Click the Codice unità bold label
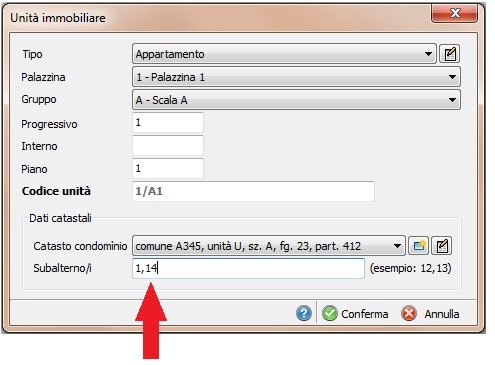Viewport: 495px width, 365px height. (56, 191)
